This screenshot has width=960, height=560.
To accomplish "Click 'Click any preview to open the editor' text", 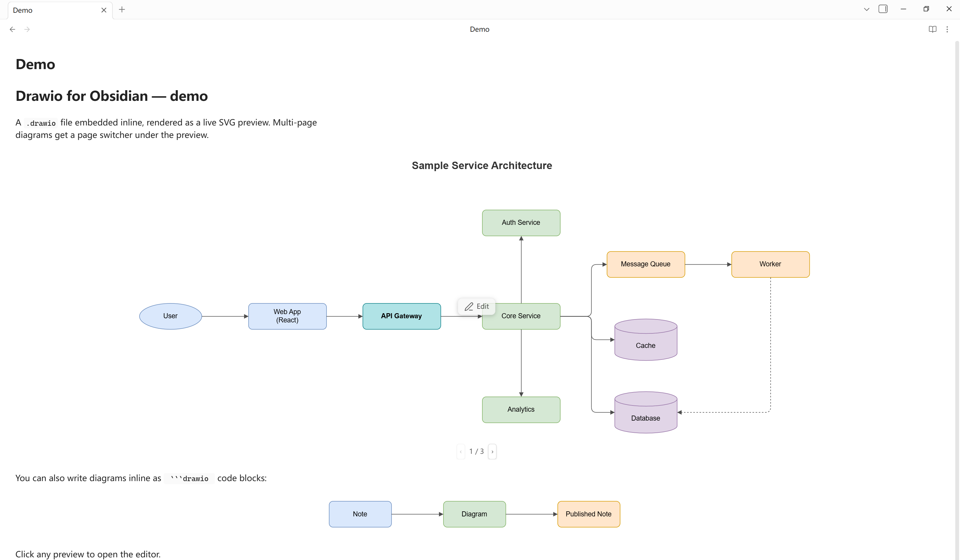I will 88,554.
